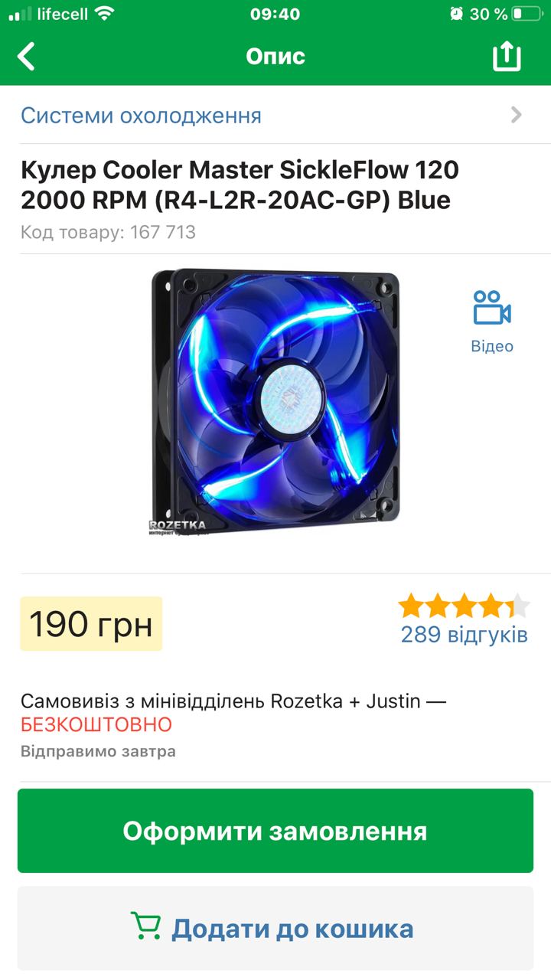Tap the Cooler Master SickleFlow product title
The height and width of the screenshot is (980, 551).
(x=240, y=185)
